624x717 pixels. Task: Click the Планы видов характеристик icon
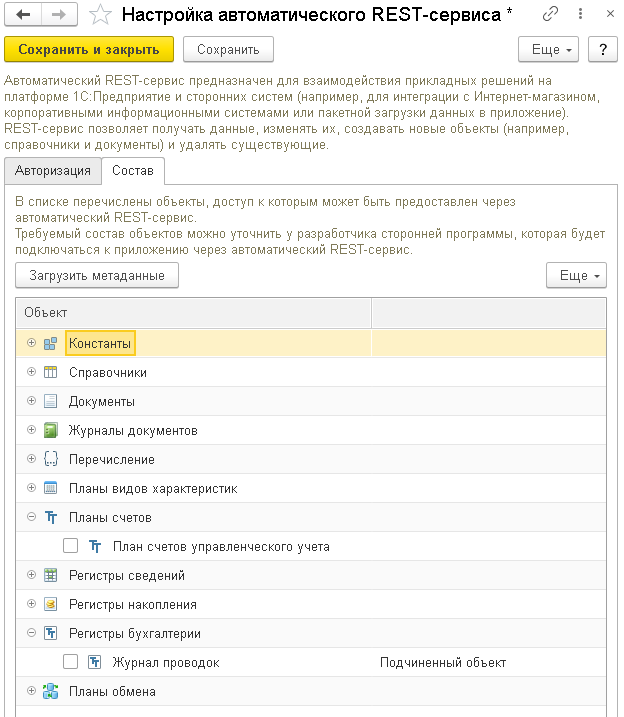(50, 488)
